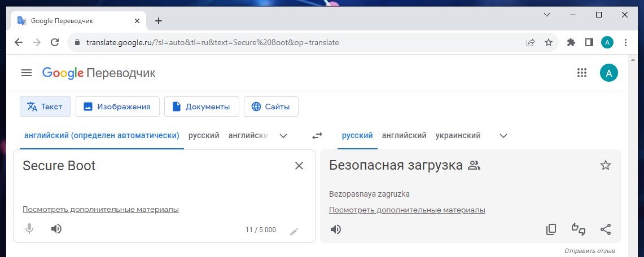The image size is (644, 257).
Task: Open Chrome three-dot menu
Action: pyautogui.click(x=625, y=42)
